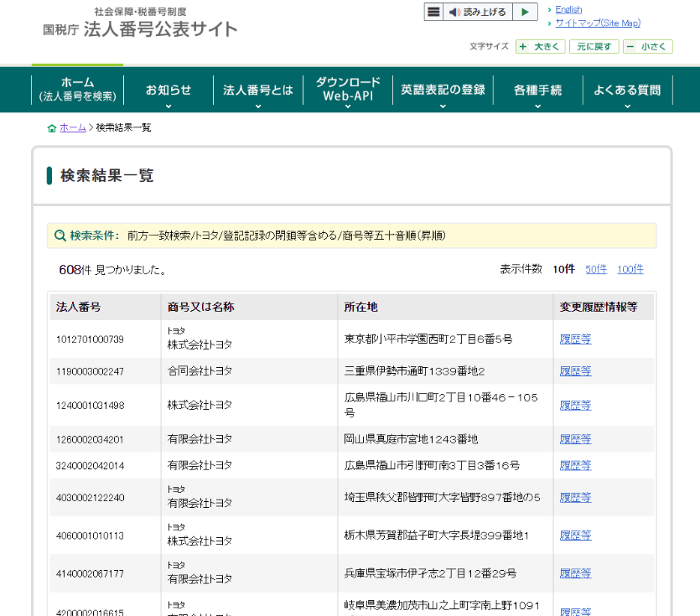This screenshot has height=616, width=700.
Task: Open 履歴等 for 1260002034201
Action: coord(575,439)
